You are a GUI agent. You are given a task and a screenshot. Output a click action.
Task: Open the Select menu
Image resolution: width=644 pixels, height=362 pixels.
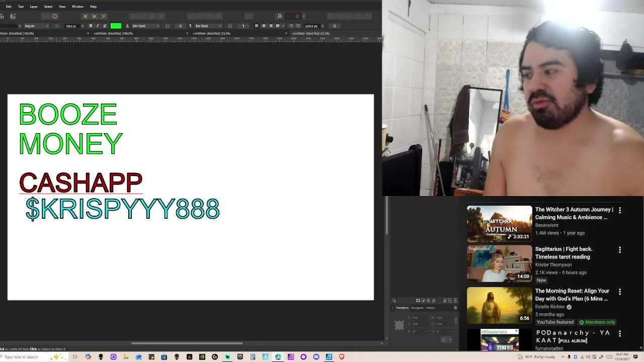(48, 7)
